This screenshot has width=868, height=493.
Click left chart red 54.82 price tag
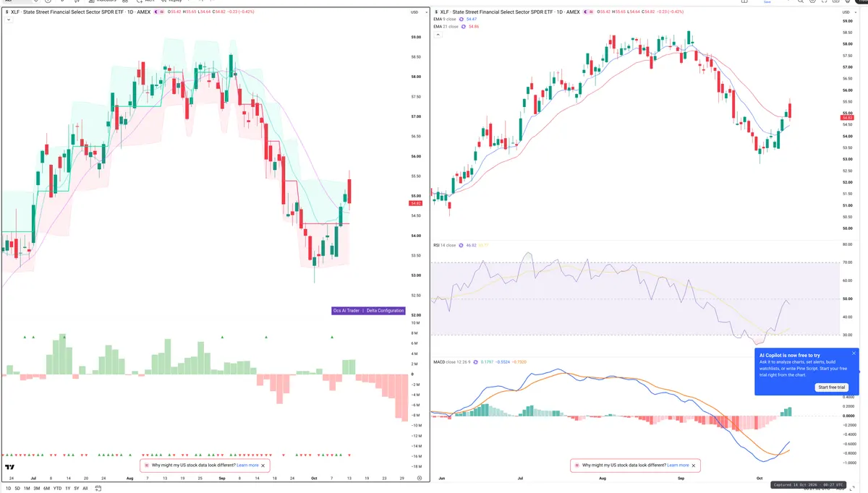point(416,204)
